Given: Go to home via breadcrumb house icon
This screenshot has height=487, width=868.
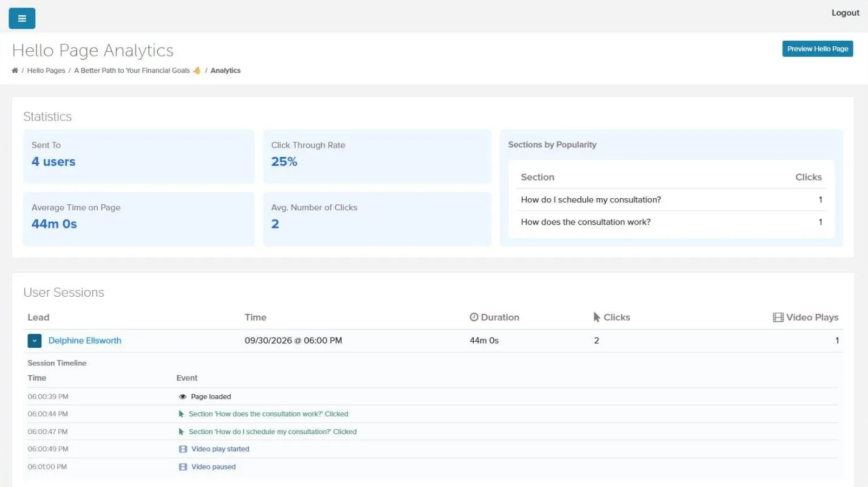Looking at the screenshot, I should pos(15,71).
